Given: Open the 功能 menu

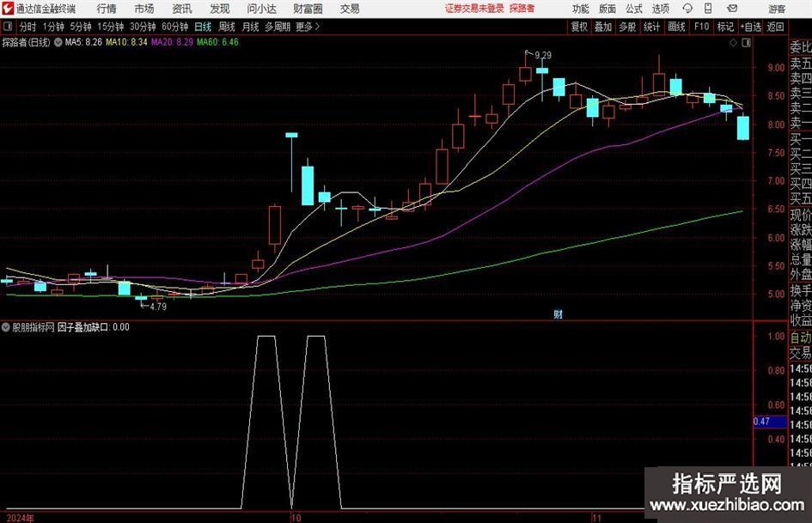Looking at the screenshot, I should (581, 9).
